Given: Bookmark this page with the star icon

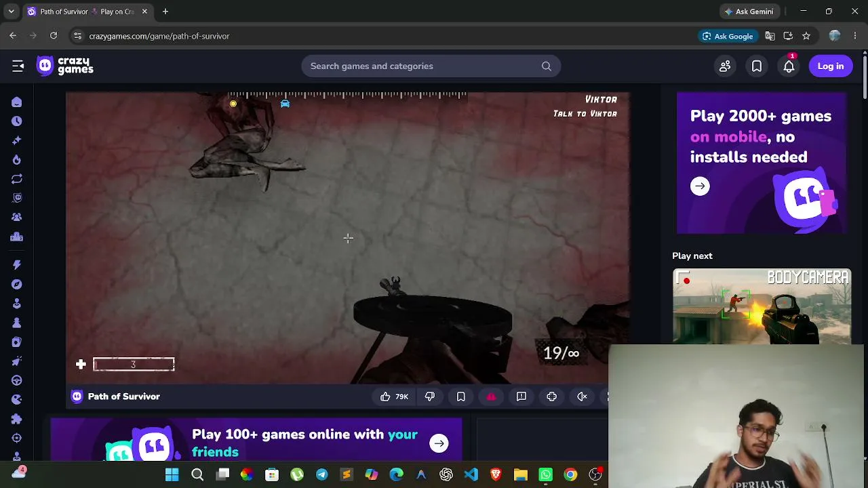Looking at the screenshot, I should point(806,36).
